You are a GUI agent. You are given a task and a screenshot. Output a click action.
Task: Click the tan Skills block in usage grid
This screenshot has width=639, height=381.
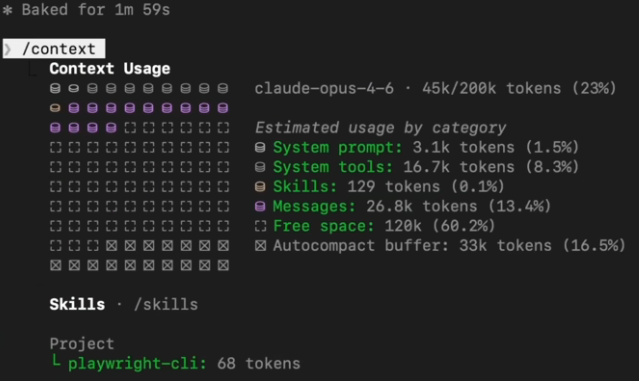pos(55,108)
